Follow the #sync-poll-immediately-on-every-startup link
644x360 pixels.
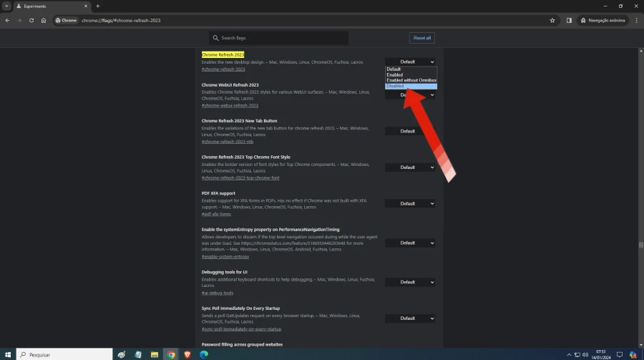coord(241,329)
